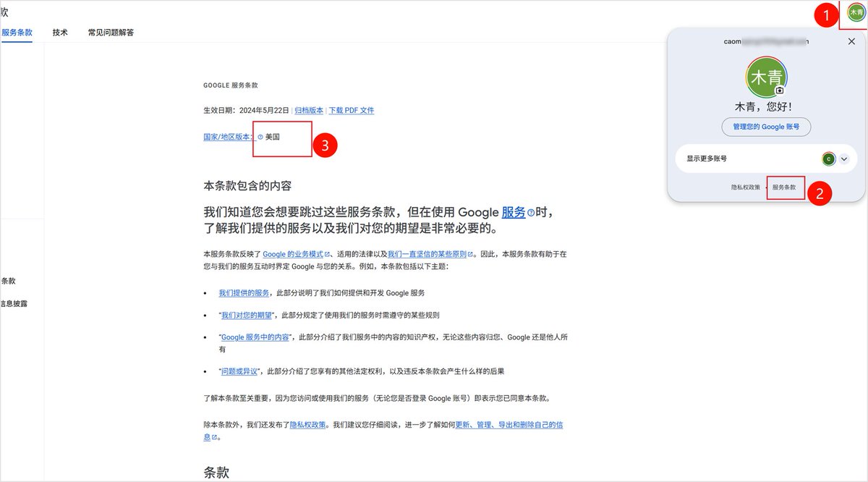
Task: Open 隐私权政策 link in account popup
Action: (x=746, y=187)
